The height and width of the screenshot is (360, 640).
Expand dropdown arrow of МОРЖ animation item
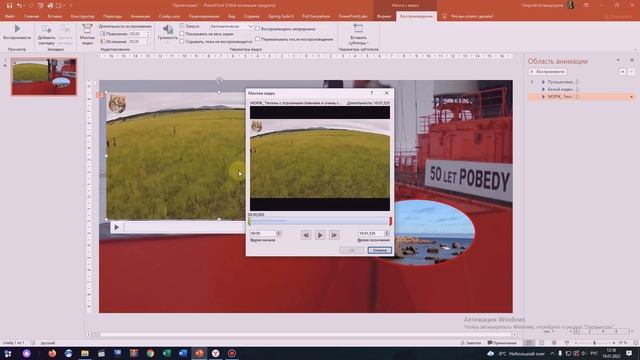click(631, 97)
